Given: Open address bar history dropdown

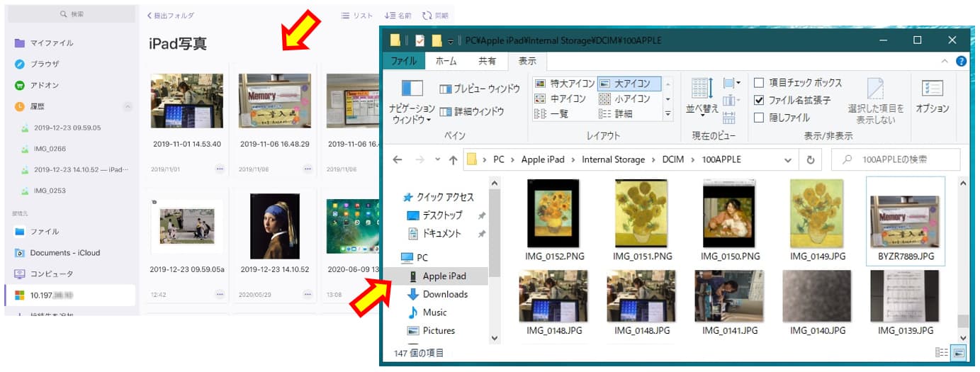Looking at the screenshot, I should [x=788, y=160].
